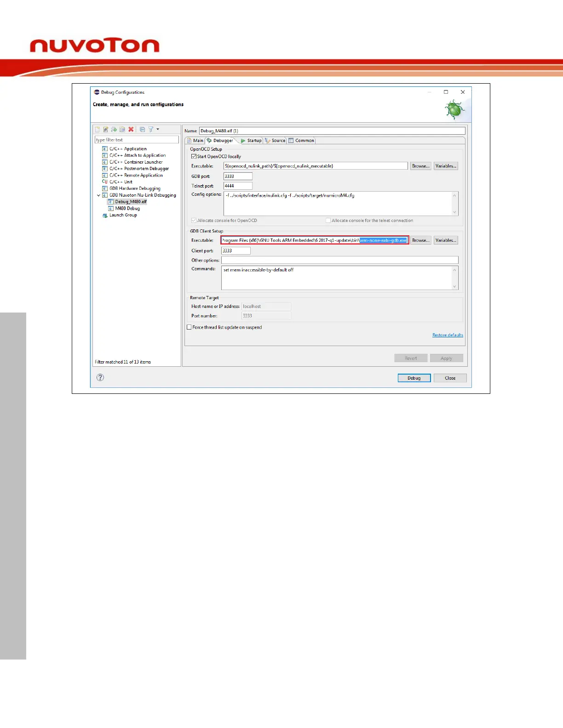
Task: Click the help question mark icon
Action: 100,377
